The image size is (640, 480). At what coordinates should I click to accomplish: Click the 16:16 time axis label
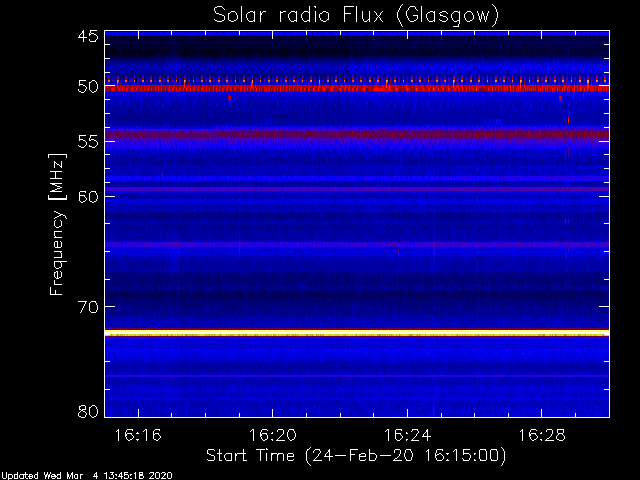pos(138,436)
